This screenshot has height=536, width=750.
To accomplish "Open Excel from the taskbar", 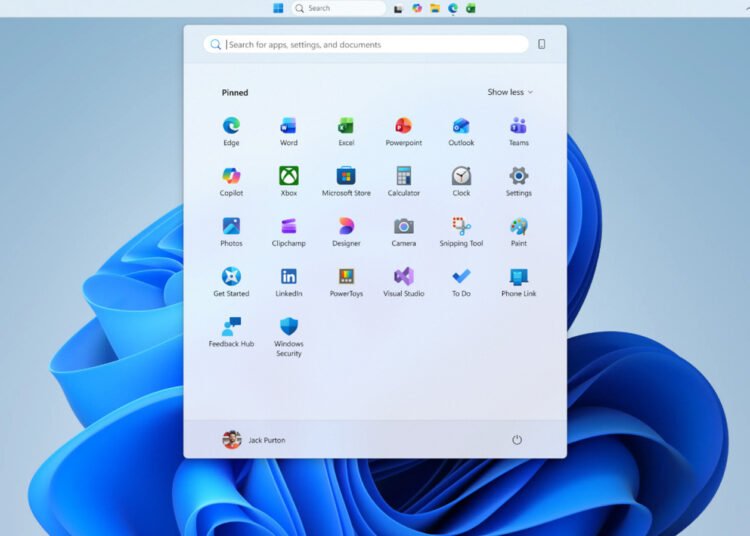I will (471, 8).
